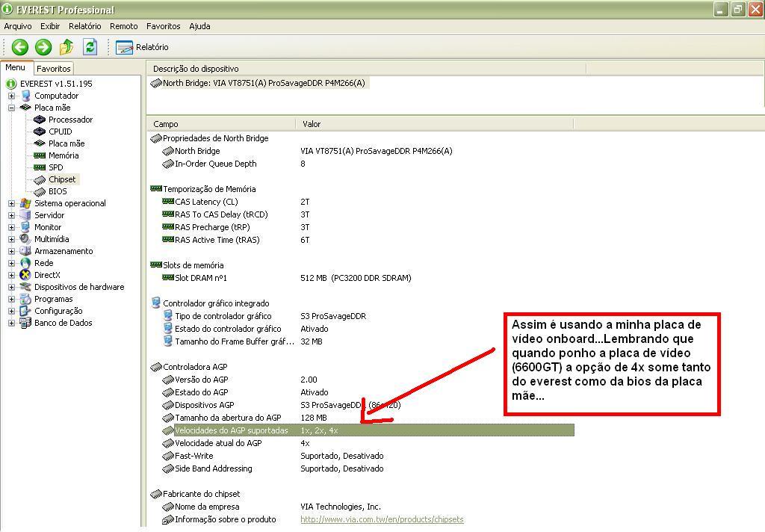
Task: Restore the EVEREST window size
Action: tap(737, 9)
